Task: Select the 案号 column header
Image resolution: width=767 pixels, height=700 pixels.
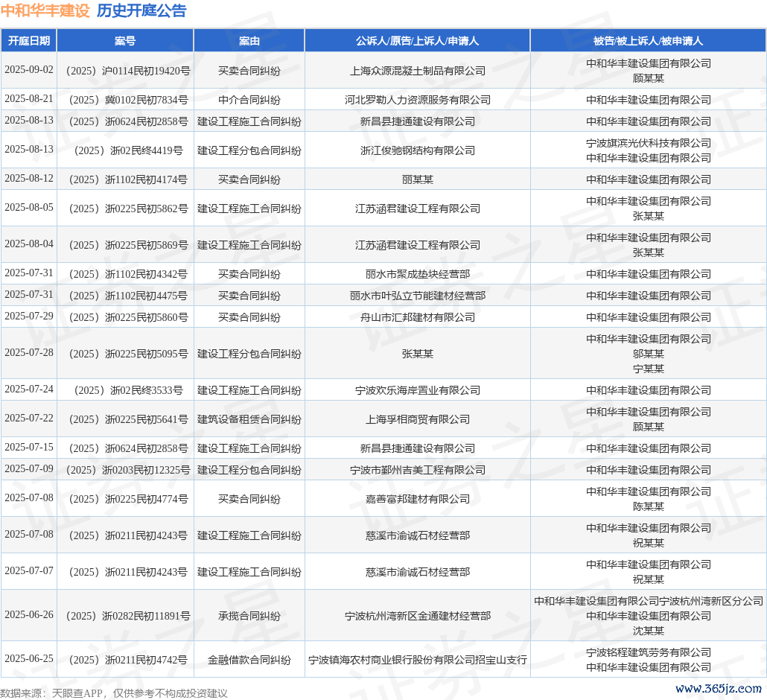Action: click(x=125, y=41)
